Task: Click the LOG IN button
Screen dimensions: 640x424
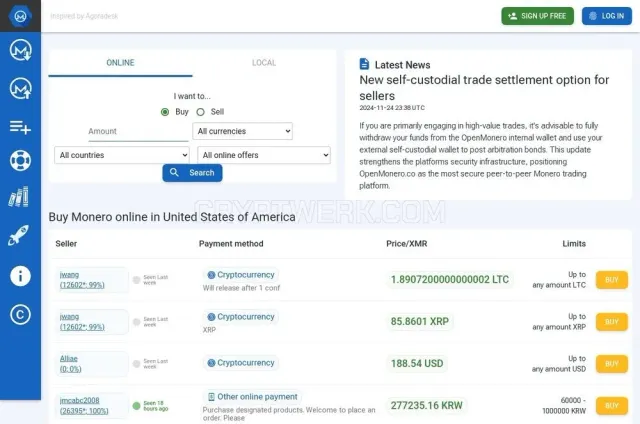Action: click(x=607, y=16)
